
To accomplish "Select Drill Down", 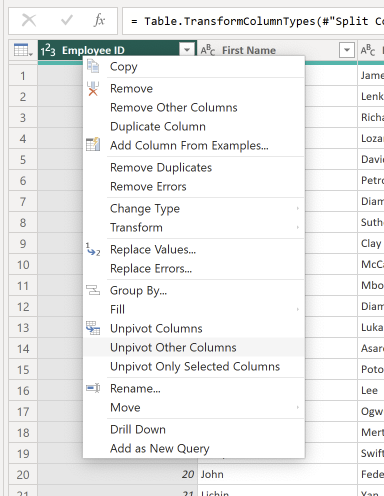I will (x=194, y=430).
